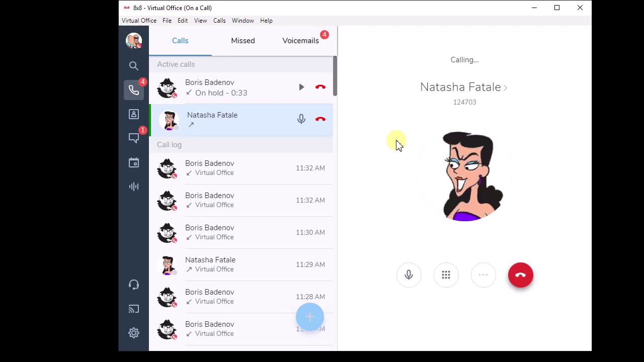Viewport: 644px width, 362px height.
Task: Switch to the Voicemails tab
Action: [300, 41]
